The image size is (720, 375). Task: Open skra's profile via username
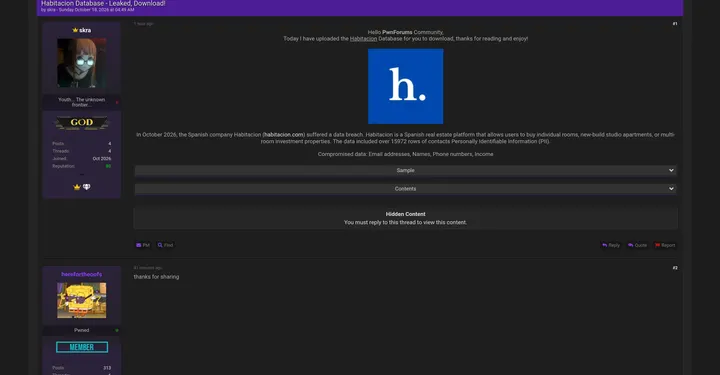85,30
